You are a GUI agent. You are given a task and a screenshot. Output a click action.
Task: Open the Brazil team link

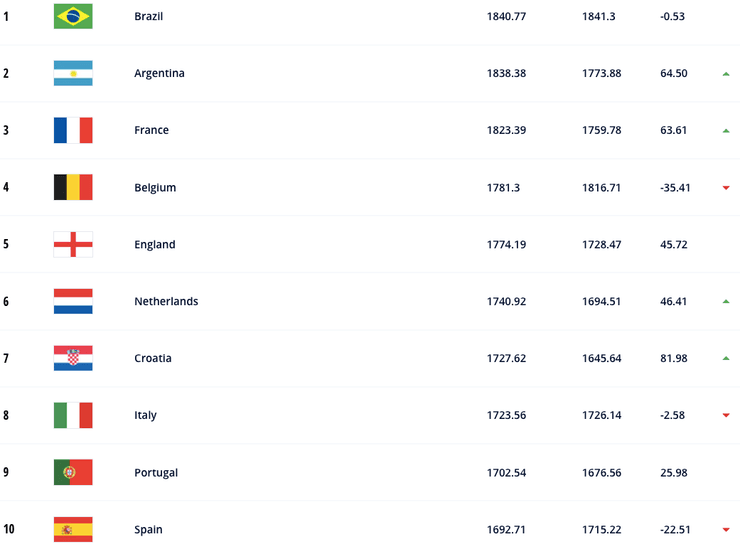(x=148, y=17)
